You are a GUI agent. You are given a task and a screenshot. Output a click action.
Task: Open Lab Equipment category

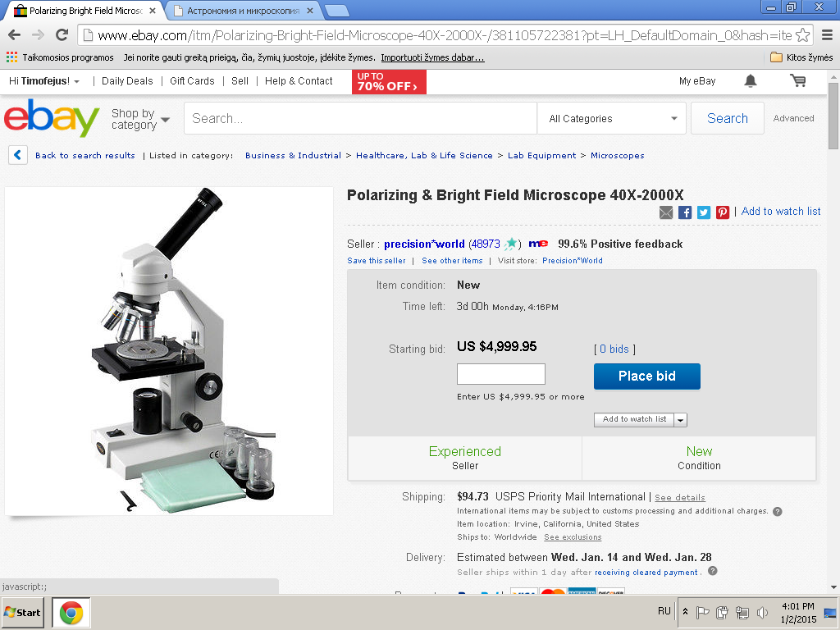pyautogui.click(x=541, y=155)
